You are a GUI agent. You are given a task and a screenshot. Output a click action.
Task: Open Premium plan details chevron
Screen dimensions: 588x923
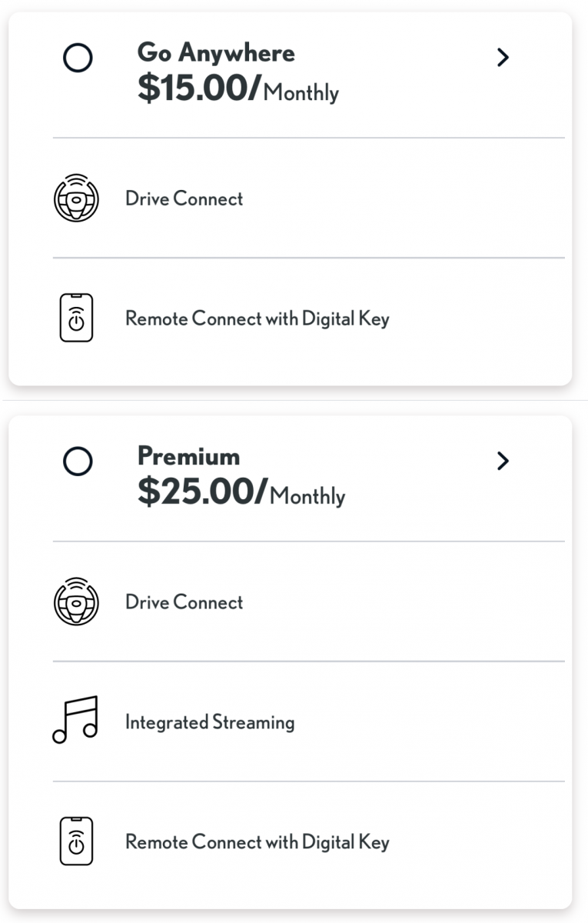pyautogui.click(x=503, y=461)
